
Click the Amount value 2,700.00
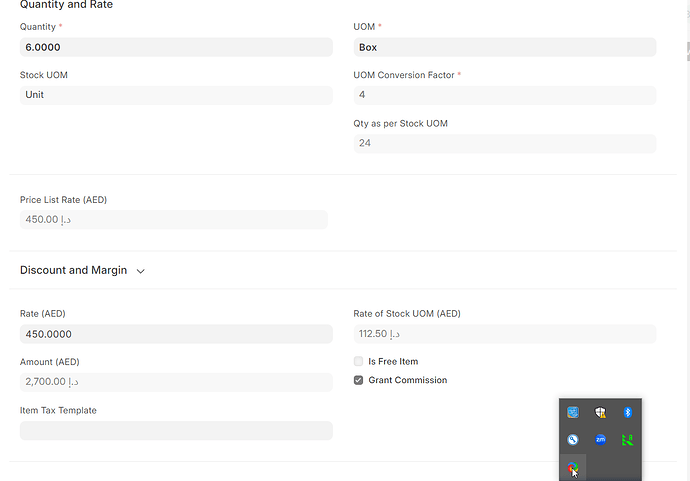point(51,382)
